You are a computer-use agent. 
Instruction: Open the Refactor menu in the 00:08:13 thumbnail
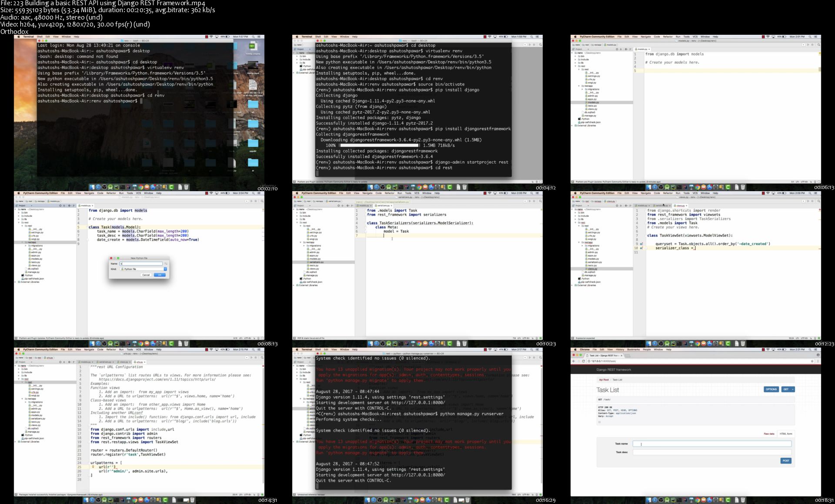111,193
